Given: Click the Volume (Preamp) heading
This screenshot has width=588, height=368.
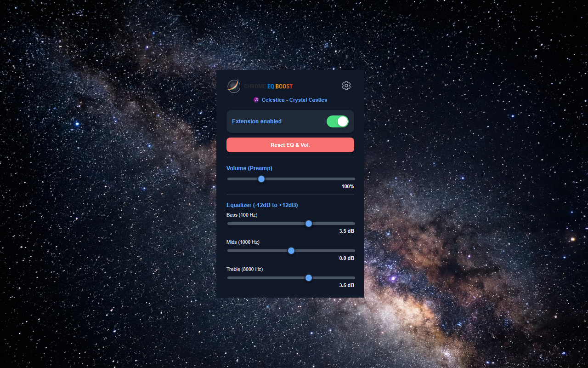Looking at the screenshot, I should click(x=249, y=168).
